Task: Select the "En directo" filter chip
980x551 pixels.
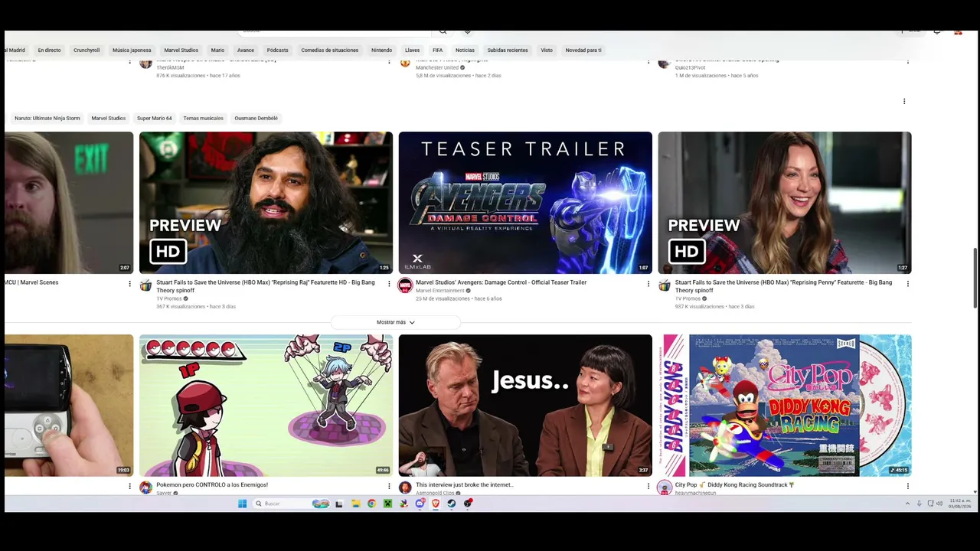Action: click(x=49, y=51)
